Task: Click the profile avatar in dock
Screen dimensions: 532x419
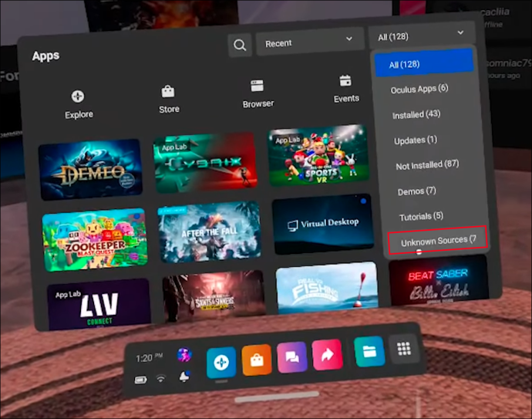Action: pos(184,355)
